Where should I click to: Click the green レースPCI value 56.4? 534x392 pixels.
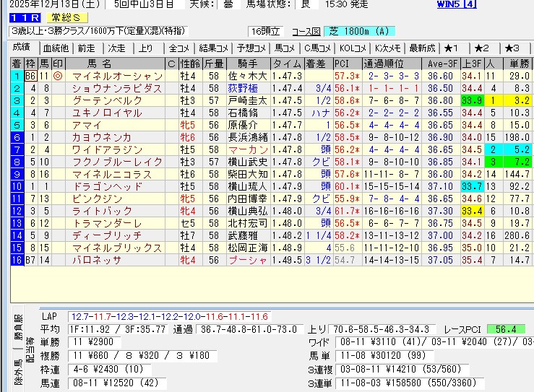[x=506, y=328]
